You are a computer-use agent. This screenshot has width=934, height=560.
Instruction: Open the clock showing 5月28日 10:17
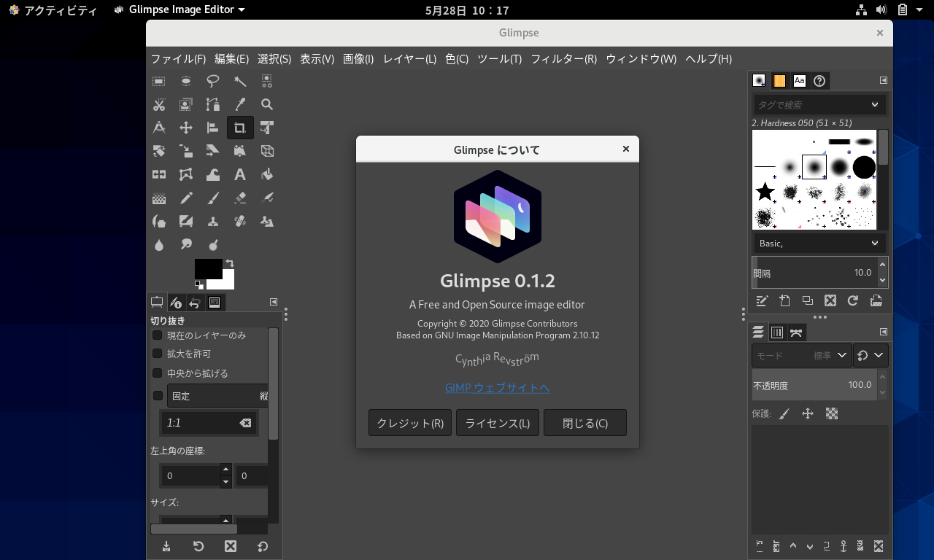coord(467,10)
